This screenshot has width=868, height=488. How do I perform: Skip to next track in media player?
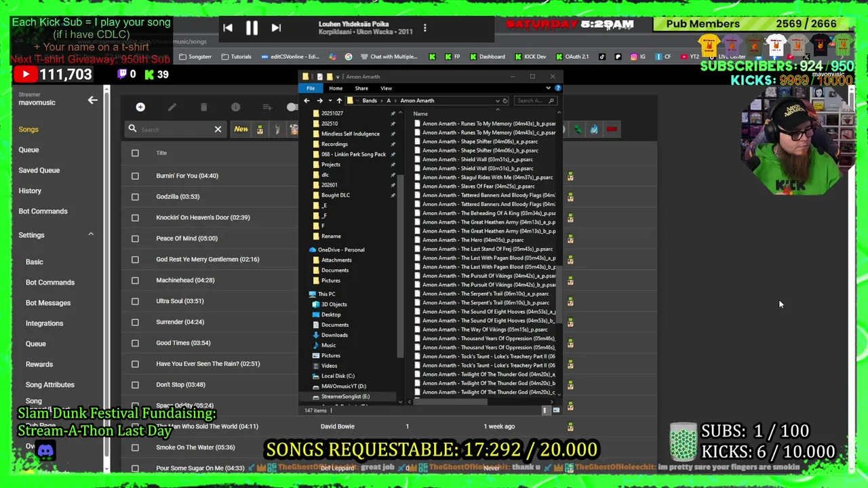point(276,28)
